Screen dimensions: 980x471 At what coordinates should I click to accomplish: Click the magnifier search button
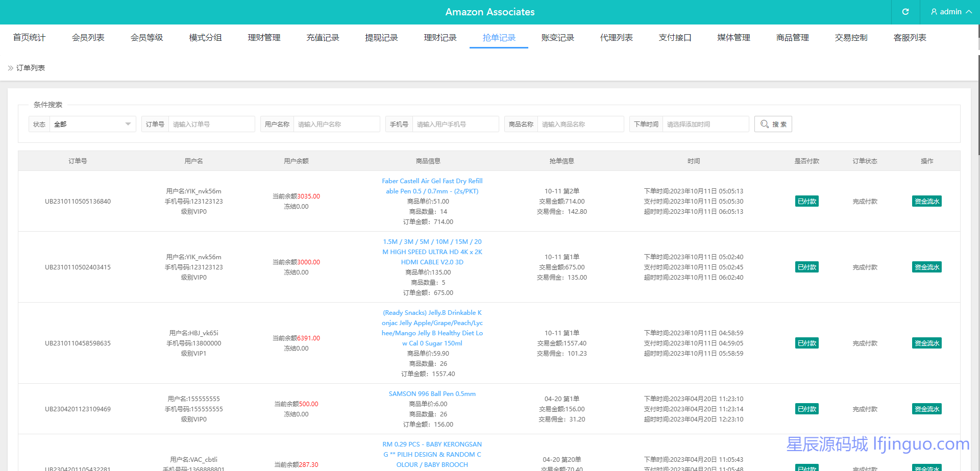pyautogui.click(x=773, y=124)
